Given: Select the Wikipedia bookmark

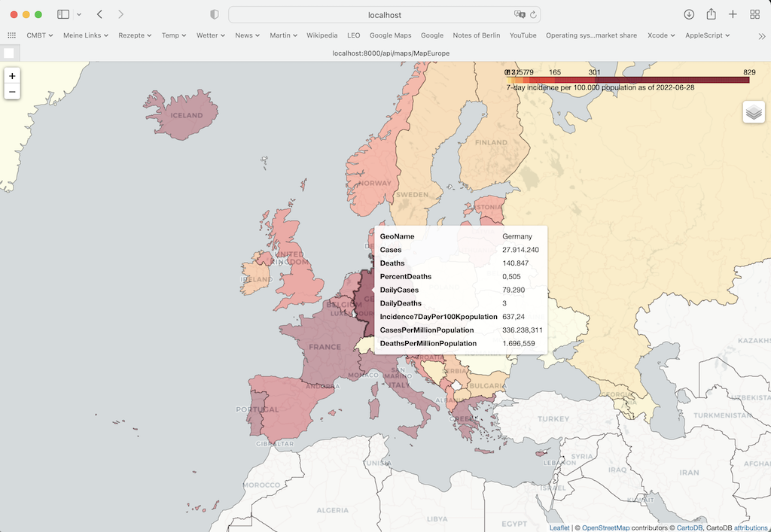Looking at the screenshot, I should point(322,35).
